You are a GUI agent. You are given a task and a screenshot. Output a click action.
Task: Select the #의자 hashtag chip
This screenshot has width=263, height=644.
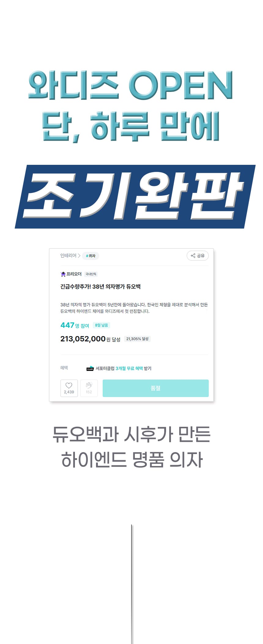click(x=91, y=256)
